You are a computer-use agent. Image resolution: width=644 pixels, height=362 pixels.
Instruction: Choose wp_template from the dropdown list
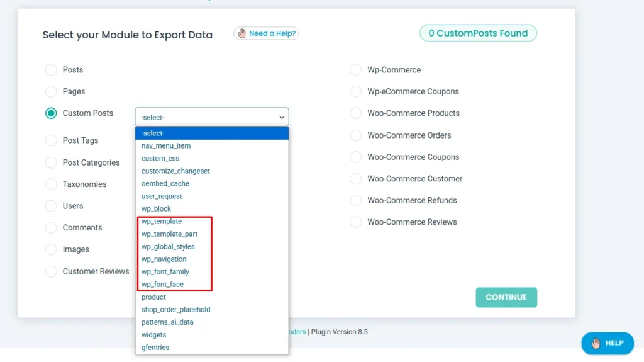(162, 222)
